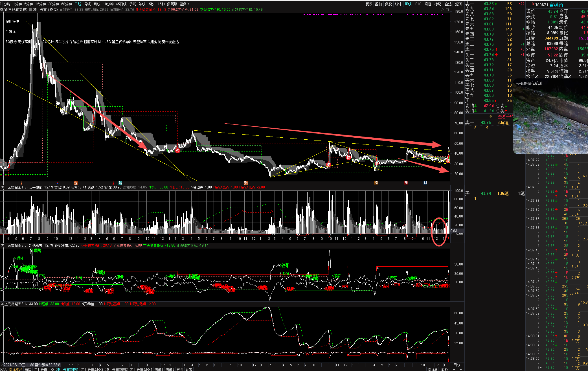Click the blue 财 marker on the event bar
The image size is (588, 371).
tap(425, 183)
